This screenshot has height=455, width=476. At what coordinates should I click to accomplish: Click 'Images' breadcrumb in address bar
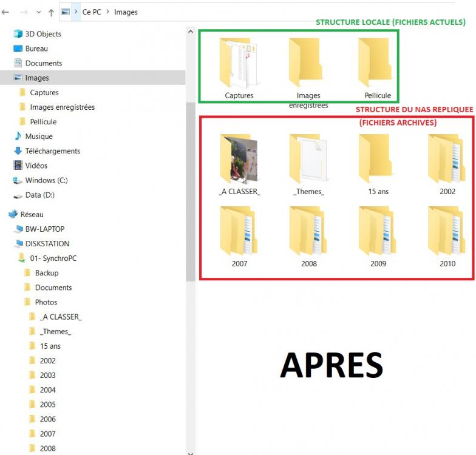pos(126,12)
